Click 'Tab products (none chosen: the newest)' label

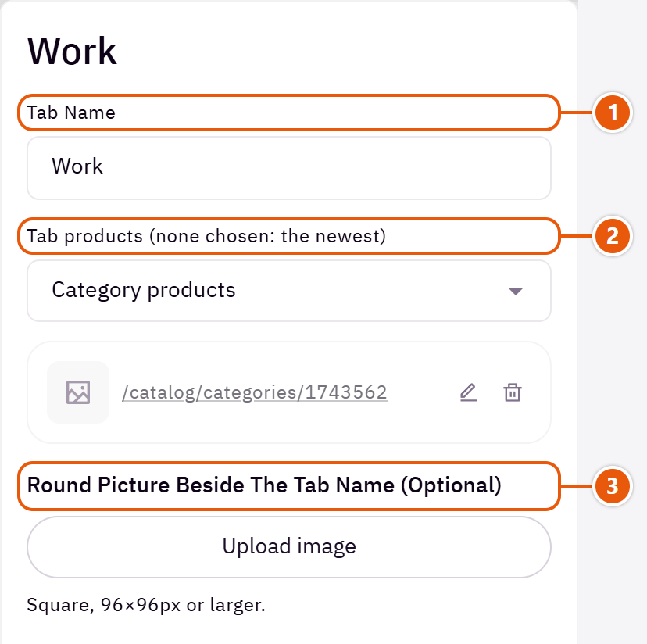point(206,237)
